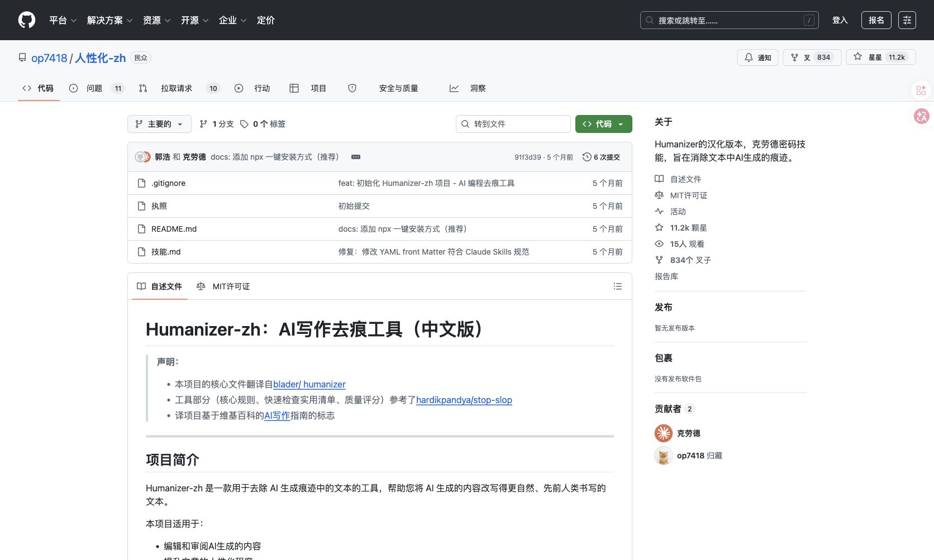Image resolution: width=934 pixels, height=560 pixels.
Task: Open the readme outline list icon
Action: 617,286
